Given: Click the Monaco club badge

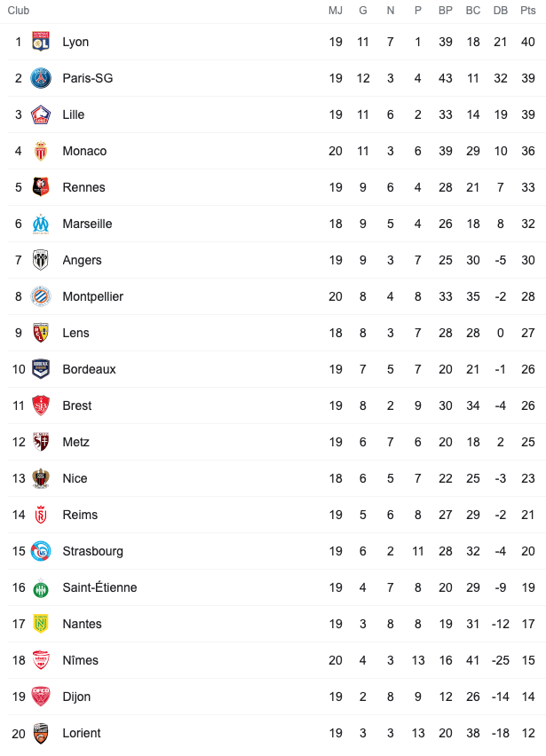Looking at the screenshot, I should [41, 151].
